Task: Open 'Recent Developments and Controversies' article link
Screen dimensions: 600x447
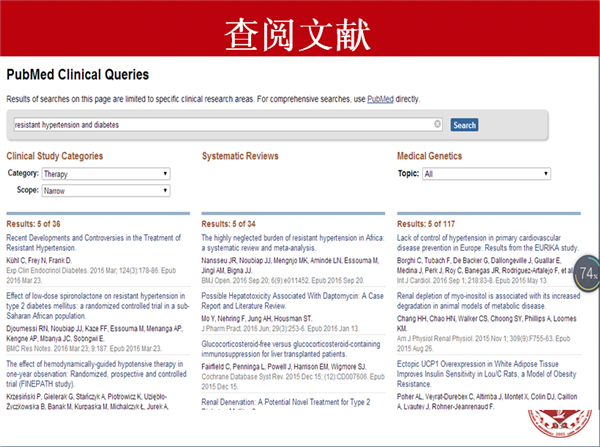Action: (x=94, y=243)
